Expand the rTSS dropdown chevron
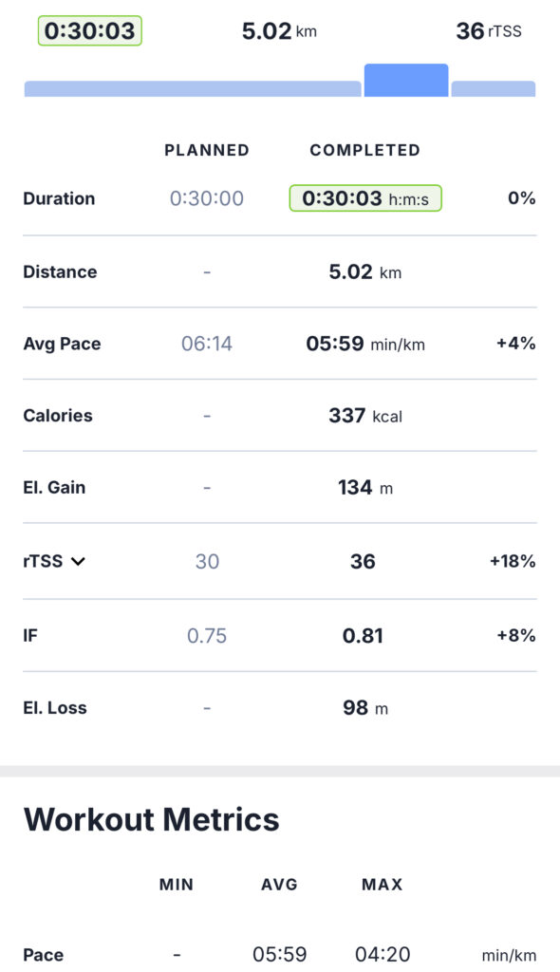This screenshot has height=972, width=560. 78,562
